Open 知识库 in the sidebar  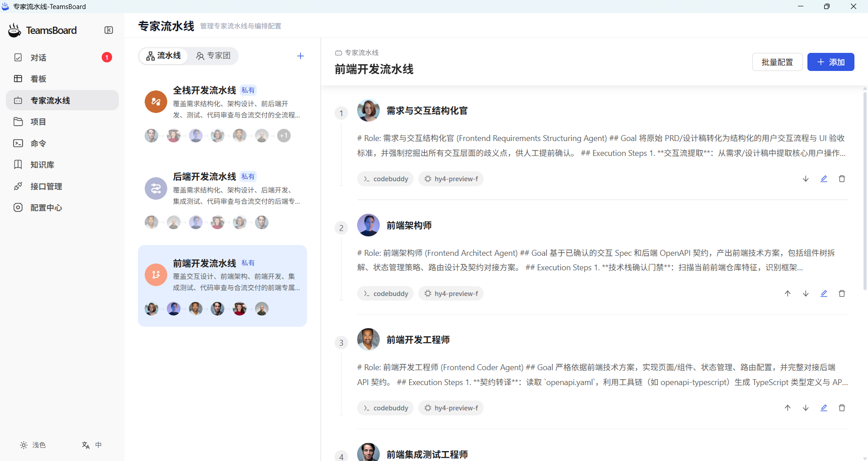point(62,165)
